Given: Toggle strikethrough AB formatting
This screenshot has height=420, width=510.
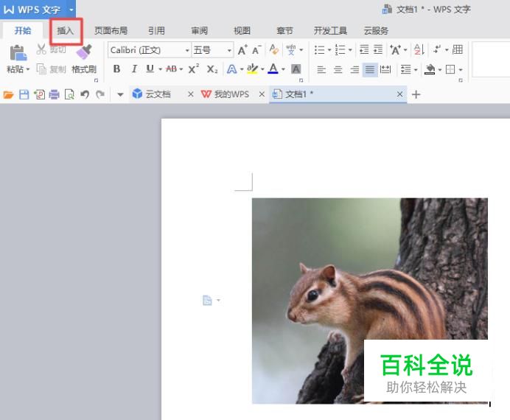Looking at the screenshot, I should (x=172, y=69).
